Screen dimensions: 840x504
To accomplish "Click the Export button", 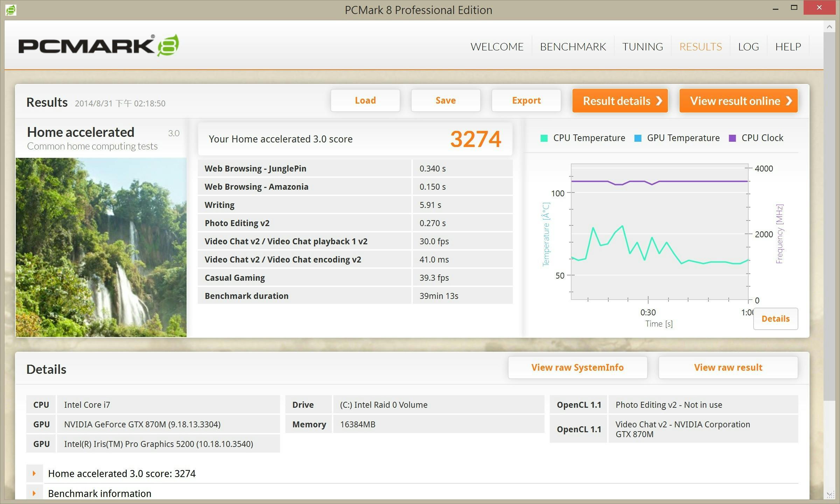I will point(526,100).
